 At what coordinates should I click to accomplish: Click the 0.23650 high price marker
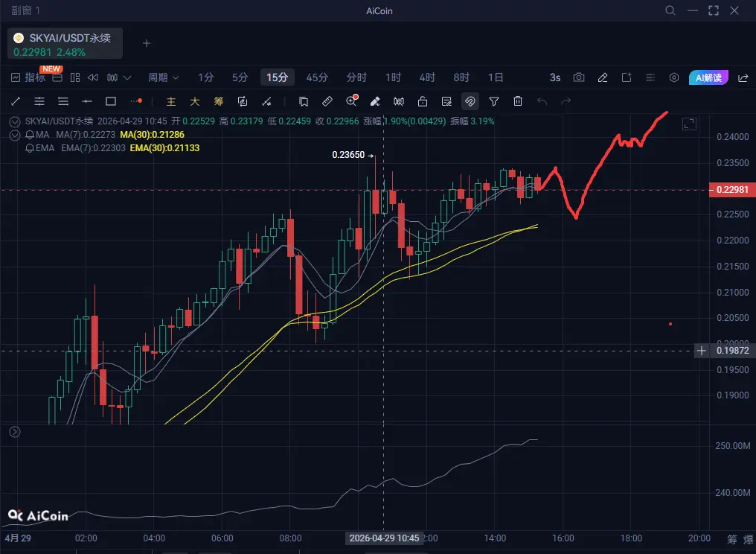tap(353, 155)
